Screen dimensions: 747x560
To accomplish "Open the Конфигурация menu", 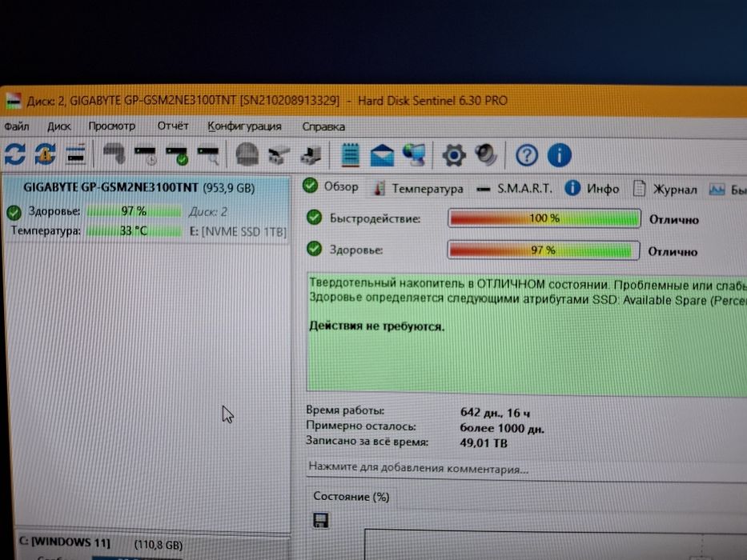I will pyautogui.click(x=244, y=126).
